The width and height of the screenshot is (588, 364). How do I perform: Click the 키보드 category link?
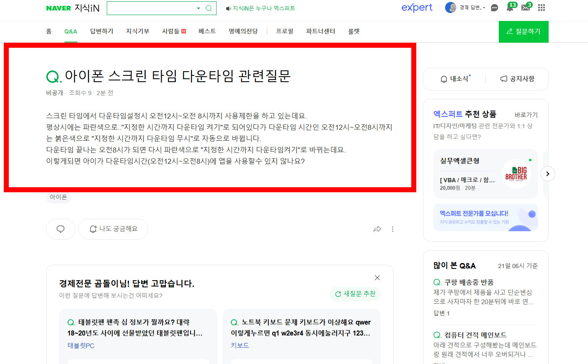tap(240, 346)
